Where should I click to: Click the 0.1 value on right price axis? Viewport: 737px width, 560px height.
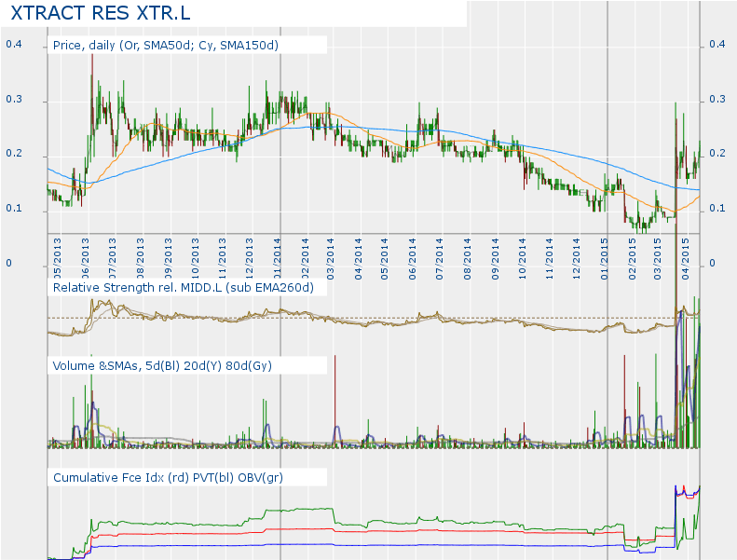[x=717, y=209]
